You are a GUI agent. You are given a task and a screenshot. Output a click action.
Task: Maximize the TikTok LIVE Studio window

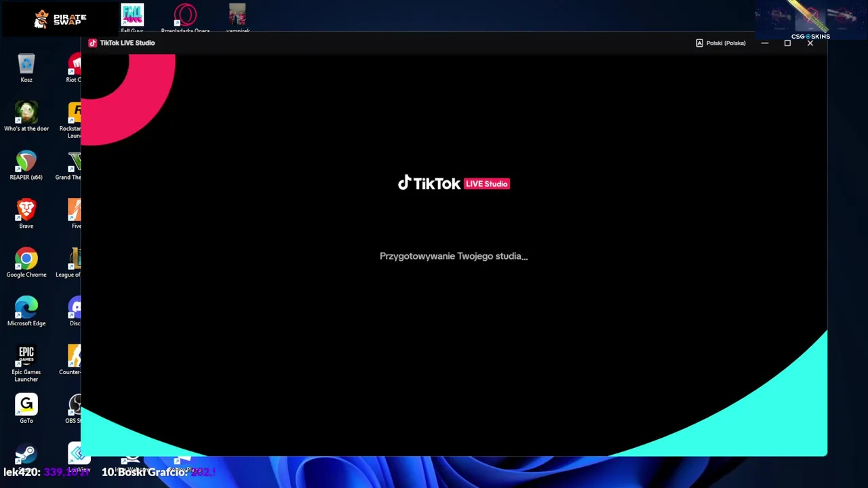click(x=787, y=43)
